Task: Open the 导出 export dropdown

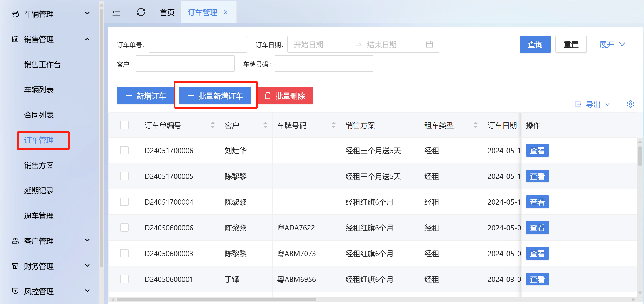Action: coord(593,104)
